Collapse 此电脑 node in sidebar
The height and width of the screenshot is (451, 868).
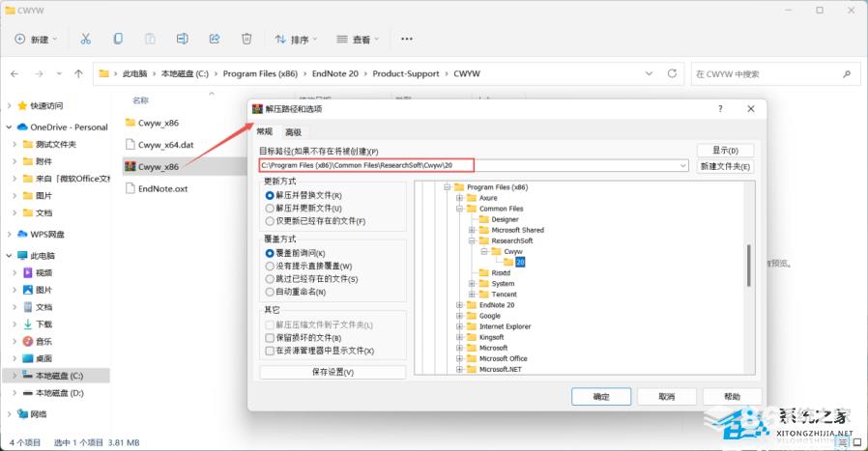click(x=9, y=256)
